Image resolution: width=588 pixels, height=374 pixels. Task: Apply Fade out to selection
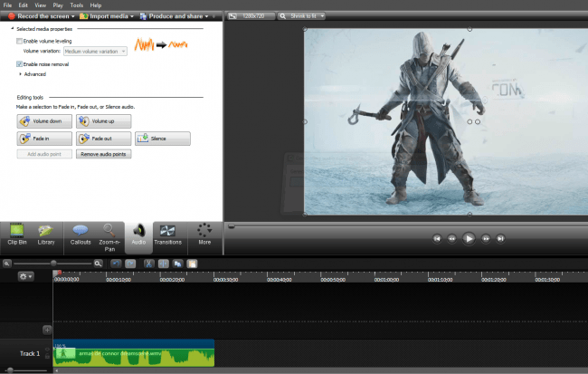click(103, 139)
